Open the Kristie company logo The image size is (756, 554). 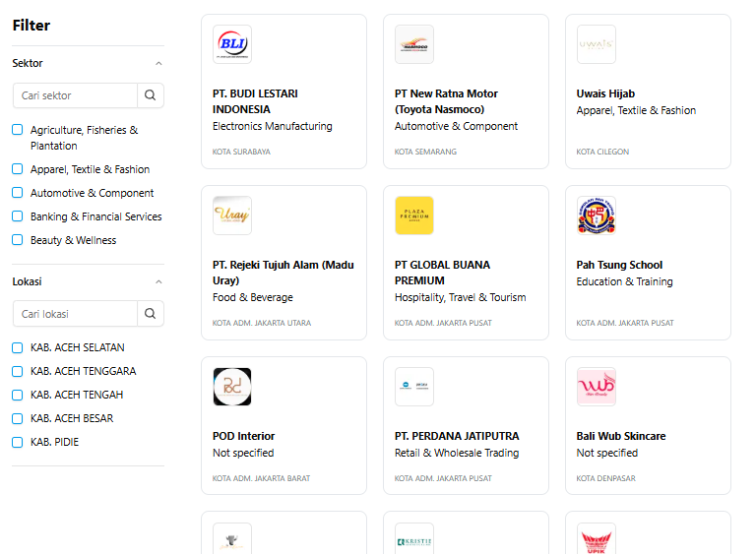click(414, 539)
